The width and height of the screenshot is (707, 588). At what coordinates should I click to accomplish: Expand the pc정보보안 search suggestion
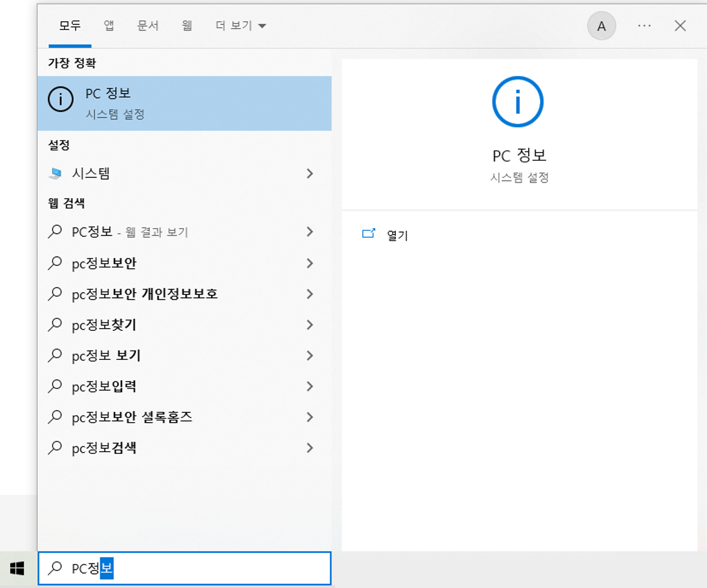310,263
